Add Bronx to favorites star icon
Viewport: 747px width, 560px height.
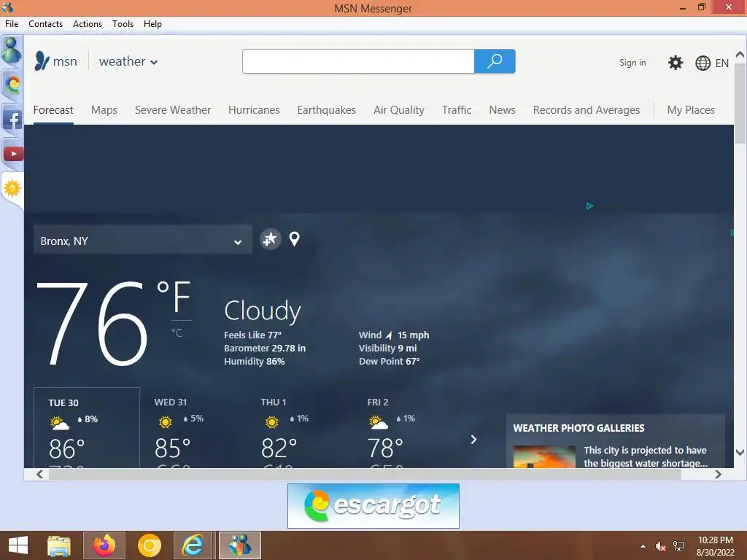click(x=270, y=239)
